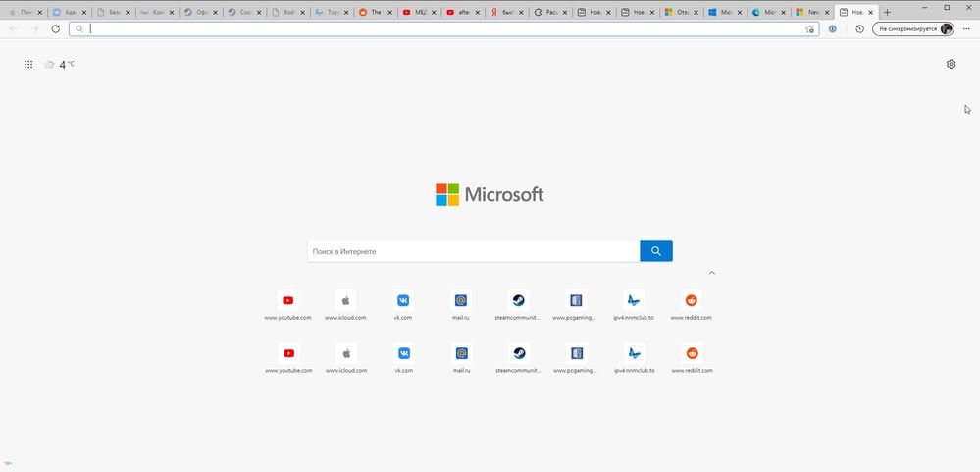Close the 'The' Reddit tab
This screenshot has width=980, height=472.
[x=389, y=13]
